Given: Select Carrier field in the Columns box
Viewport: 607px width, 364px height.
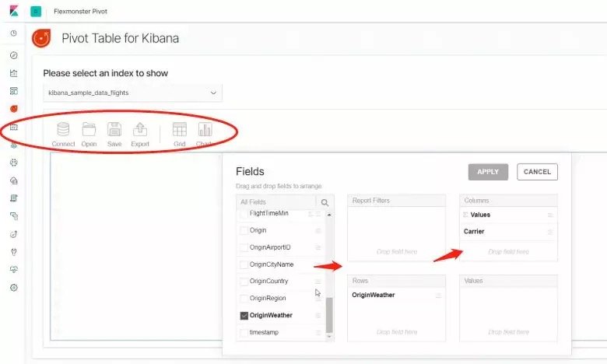Looking at the screenshot, I should (475, 231).
